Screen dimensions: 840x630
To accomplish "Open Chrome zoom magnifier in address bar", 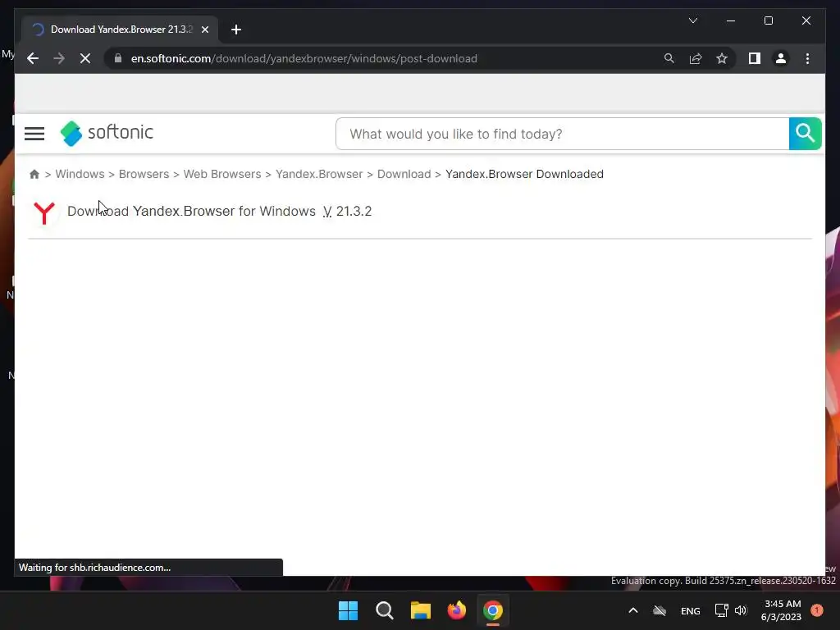I will (x=669, y=58).
